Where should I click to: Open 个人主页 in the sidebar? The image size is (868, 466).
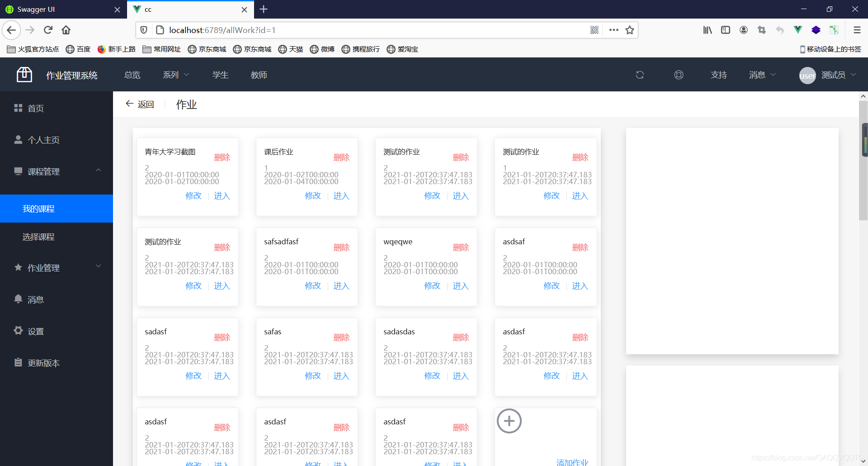[x=57, y=140]
